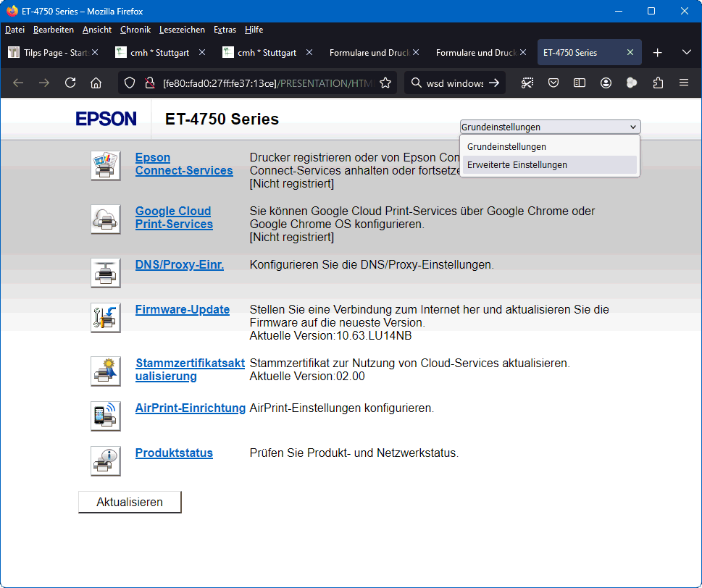Click the Firmware-Update tools icon
This screenshot has width=702, height=588.
tap(105, 317)
